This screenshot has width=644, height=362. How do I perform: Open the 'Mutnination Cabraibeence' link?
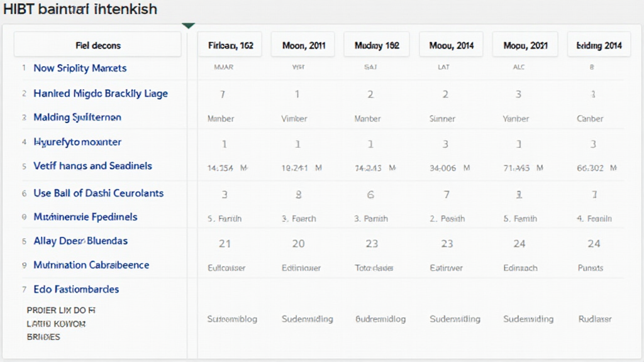coord(91,265)
